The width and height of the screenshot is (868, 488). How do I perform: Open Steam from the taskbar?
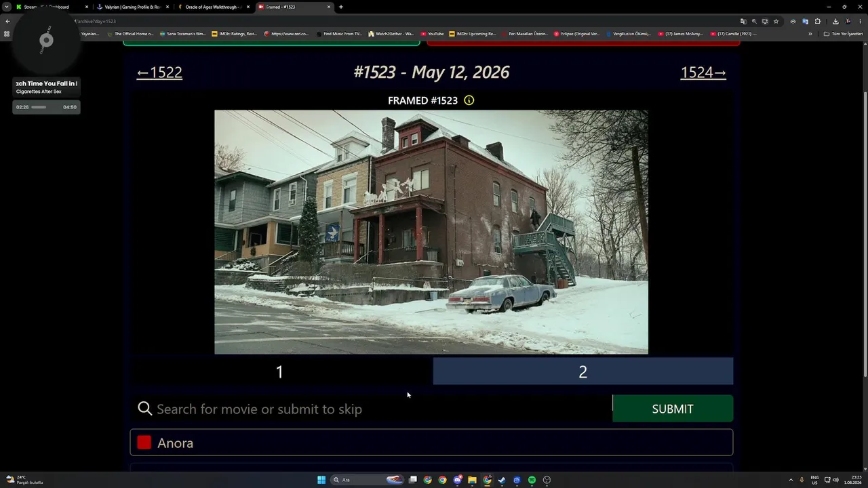[502, 480]
